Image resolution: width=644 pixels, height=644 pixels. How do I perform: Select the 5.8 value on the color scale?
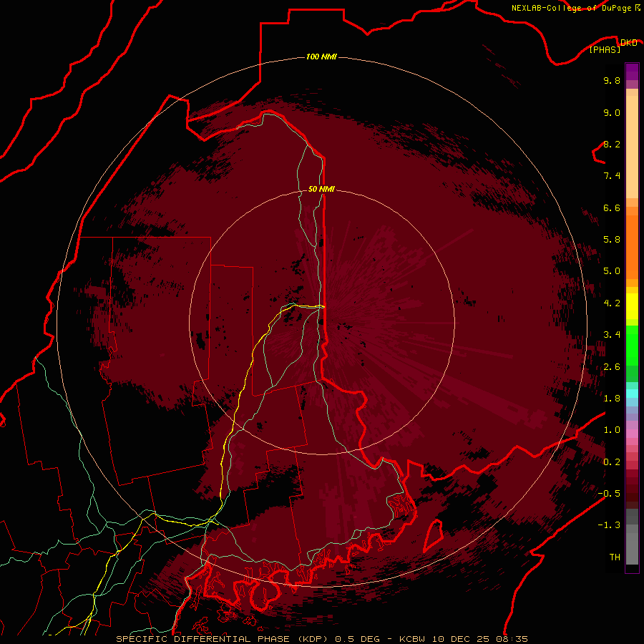click(612, 240)
